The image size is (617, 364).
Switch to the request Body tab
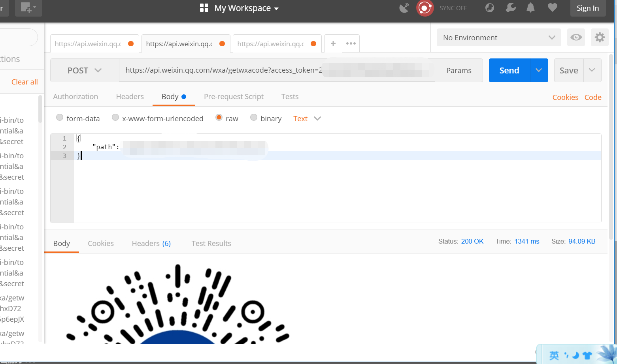(174, 97)
